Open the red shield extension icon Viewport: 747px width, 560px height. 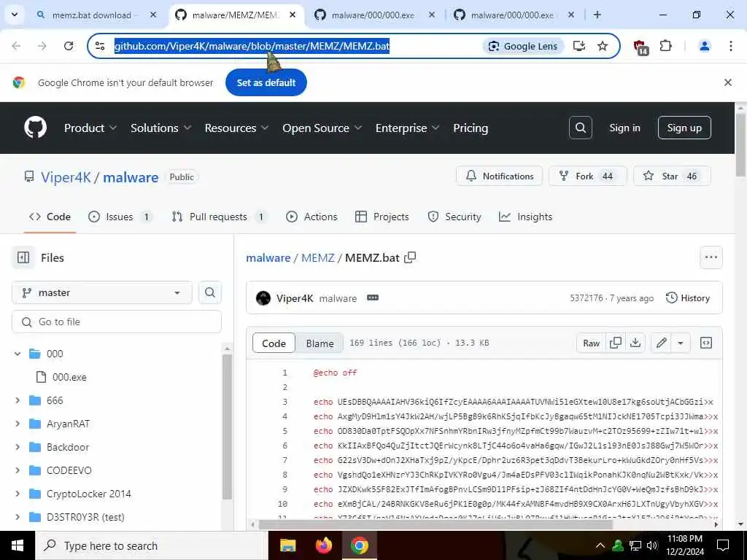(x=640, y=47)
